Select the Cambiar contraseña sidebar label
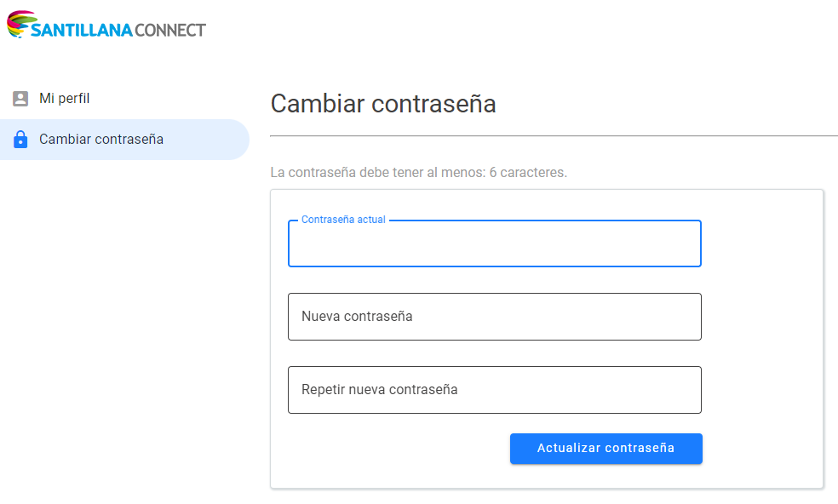The width and height of the screenshot is (838, 504). coord(101,140)
